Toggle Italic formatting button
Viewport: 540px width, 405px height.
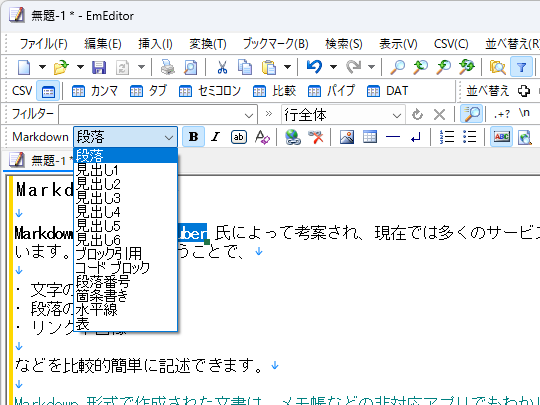pyautogui.click(x=216, y=137)
